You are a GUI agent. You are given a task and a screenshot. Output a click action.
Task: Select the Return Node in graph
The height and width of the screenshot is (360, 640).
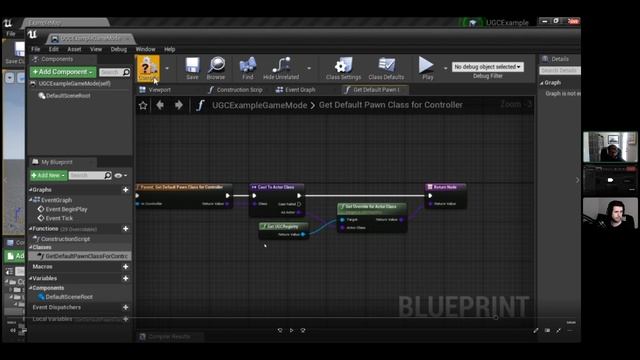(x=445, y=196)
